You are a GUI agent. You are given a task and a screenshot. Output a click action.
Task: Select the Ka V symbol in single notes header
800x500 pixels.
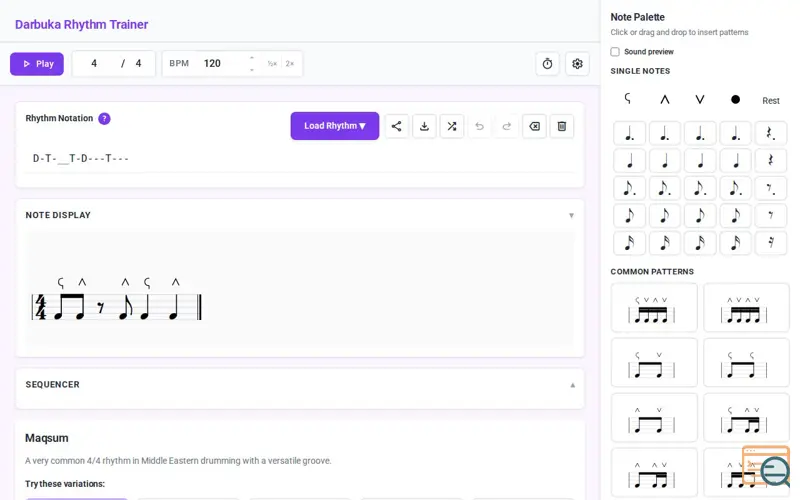point(700,99)
